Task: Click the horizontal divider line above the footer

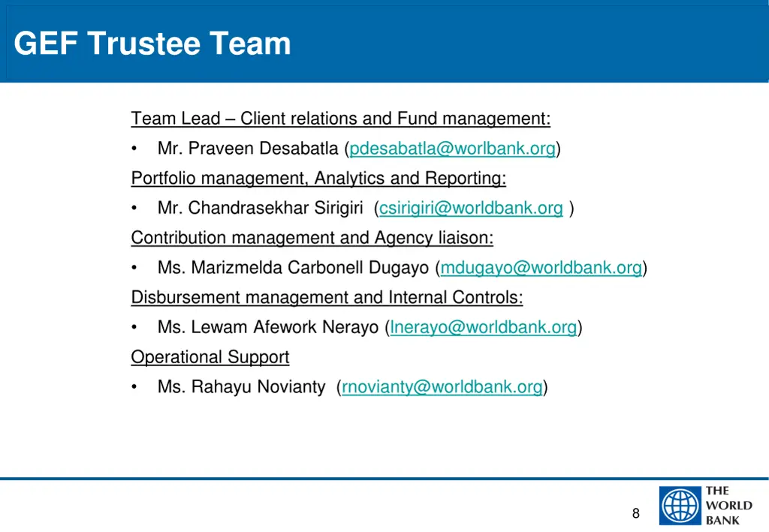Action: 384,476
